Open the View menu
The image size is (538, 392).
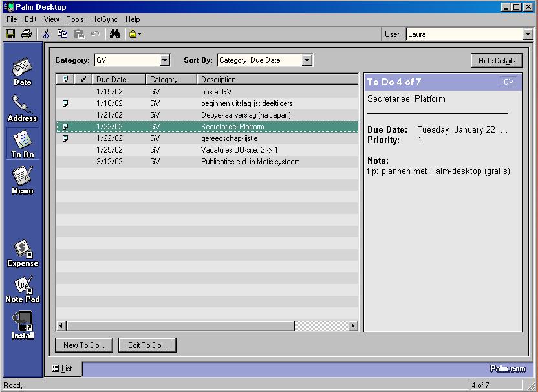tap(52, 19)
